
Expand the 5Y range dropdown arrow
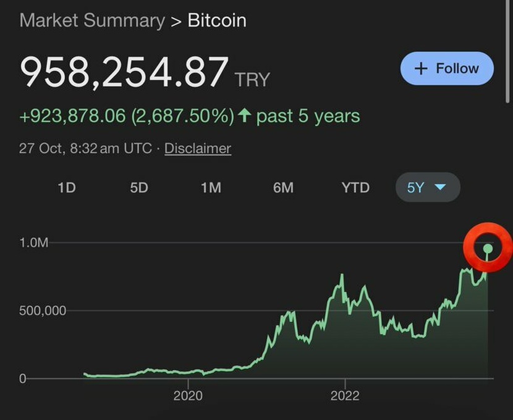(x=440, y=187)
